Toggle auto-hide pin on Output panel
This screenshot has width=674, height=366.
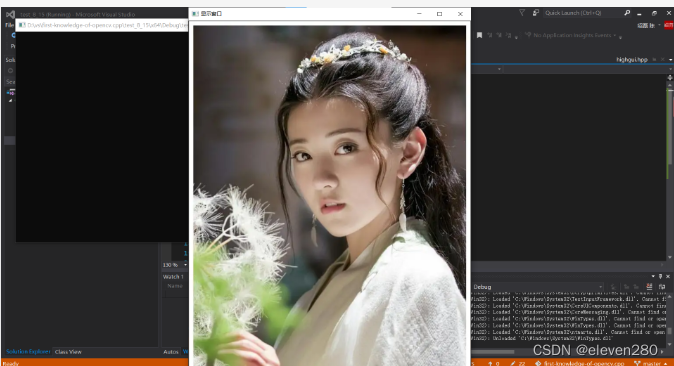660,276
